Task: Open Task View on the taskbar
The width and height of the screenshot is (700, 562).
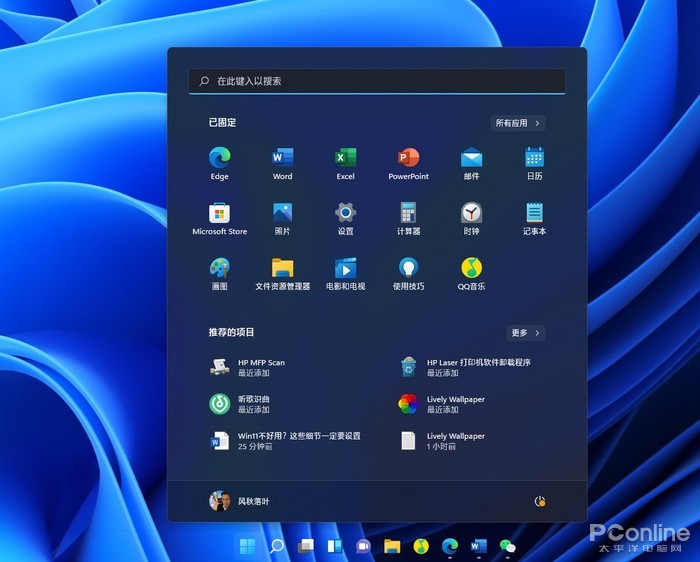Action: click(306, 545)
